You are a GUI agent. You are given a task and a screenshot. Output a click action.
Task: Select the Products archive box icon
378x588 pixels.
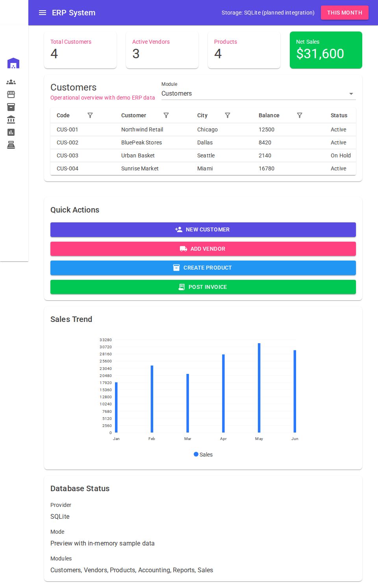click(11, 107)
